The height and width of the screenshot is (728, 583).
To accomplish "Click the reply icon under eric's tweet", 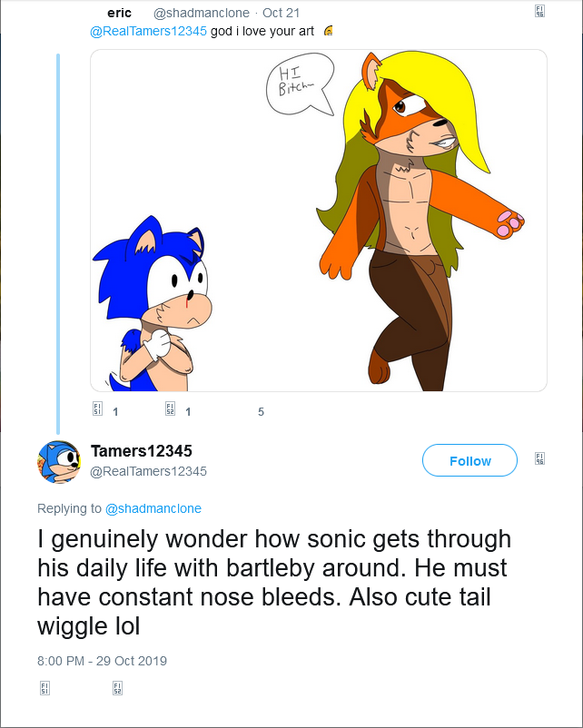I will coord(97,410).
